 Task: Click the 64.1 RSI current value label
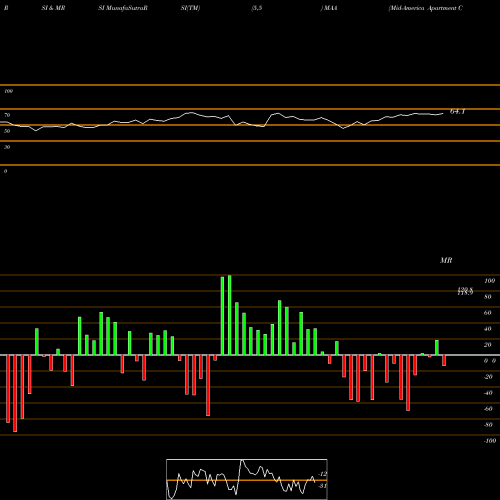click(457, 112)
